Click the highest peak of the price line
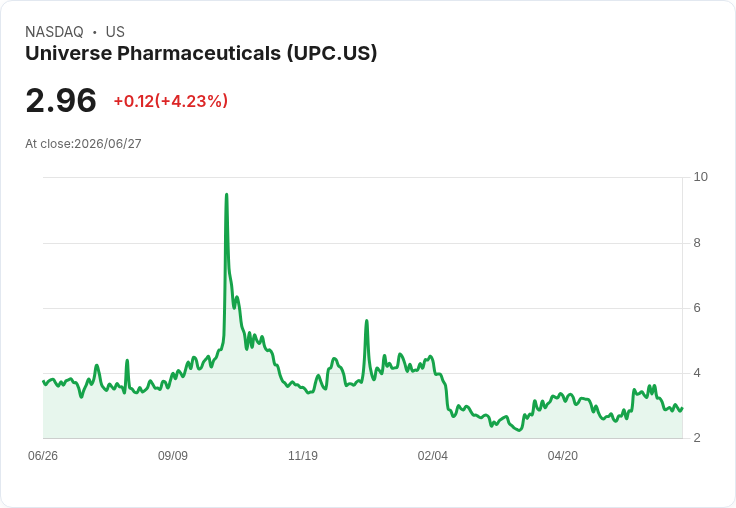The height and width of the screenshot is (508, 736). (227, 194)
